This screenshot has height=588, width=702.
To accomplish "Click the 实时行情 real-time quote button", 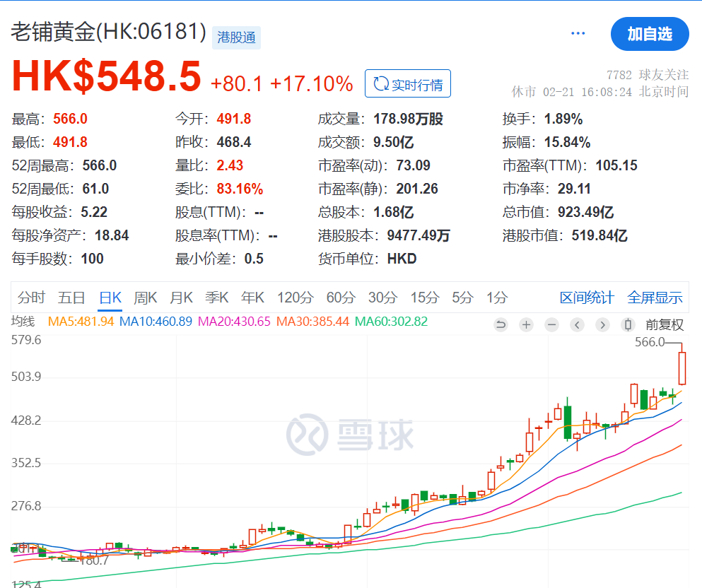I will pyautogui.click(x=407, y=83).
